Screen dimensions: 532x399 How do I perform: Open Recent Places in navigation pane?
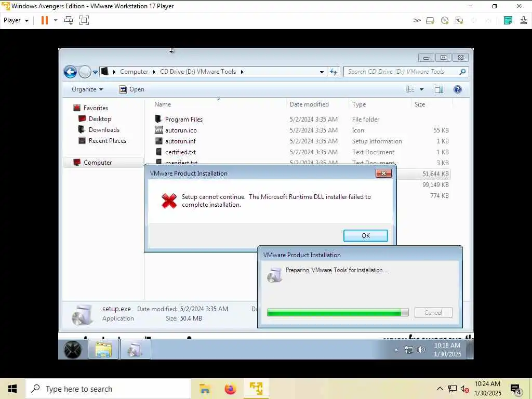(107, 140)
